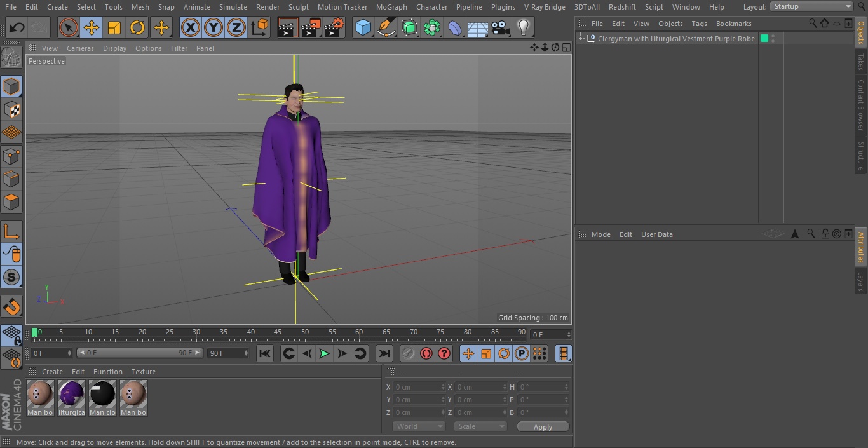Open the Scale coordinate mode dropdown
This screenshot has width=868, height=448.
tap(480, 427)
